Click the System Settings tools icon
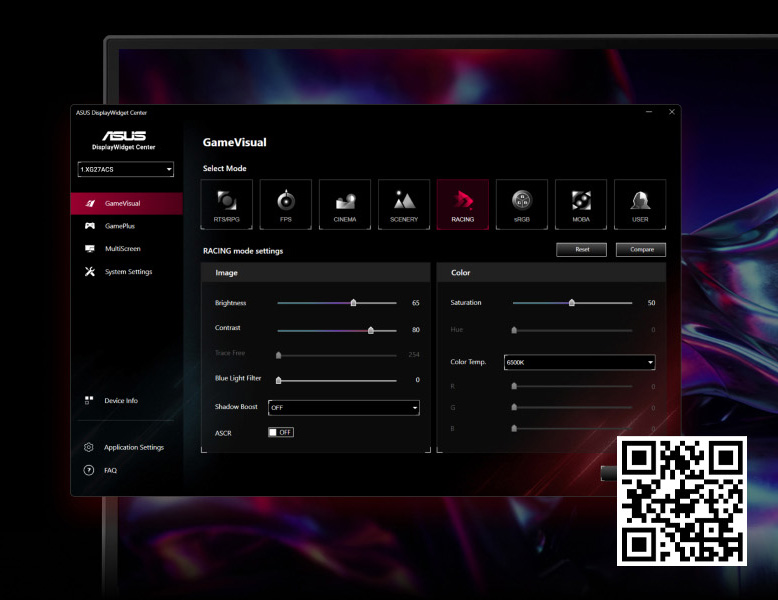The image size is (778, 600). (90, 271)
